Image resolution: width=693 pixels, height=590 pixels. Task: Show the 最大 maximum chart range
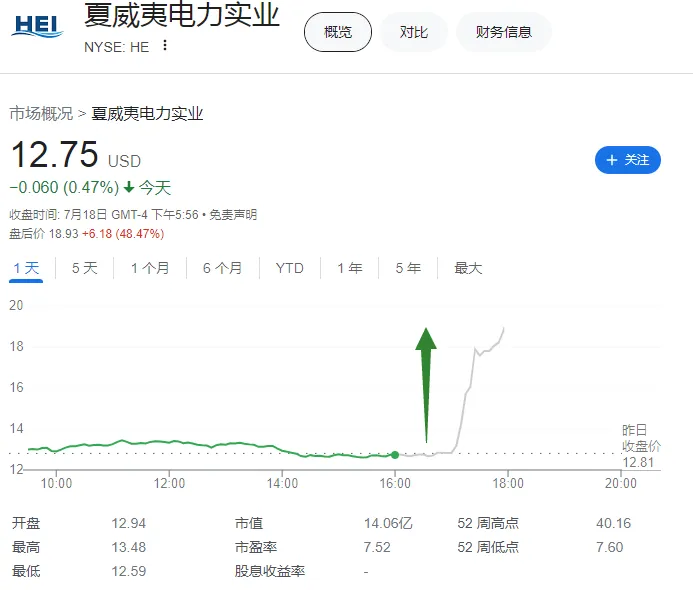coord(468,268)
